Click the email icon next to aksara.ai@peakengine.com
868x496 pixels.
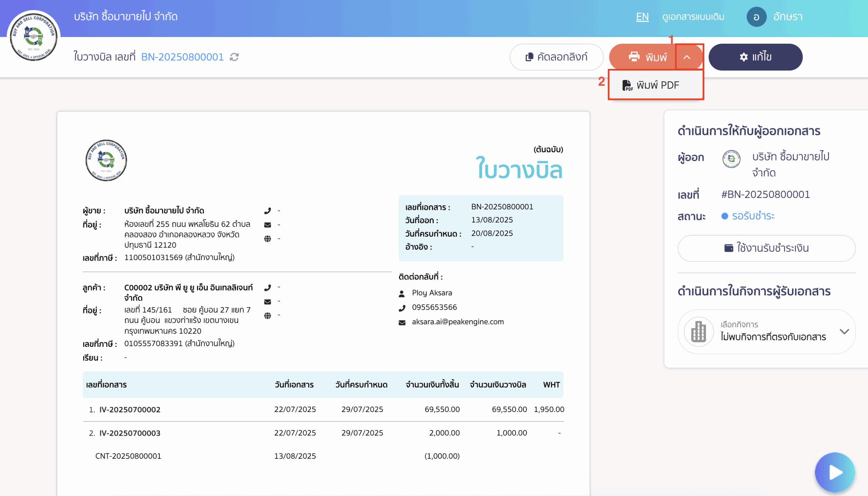click(402, 322)
